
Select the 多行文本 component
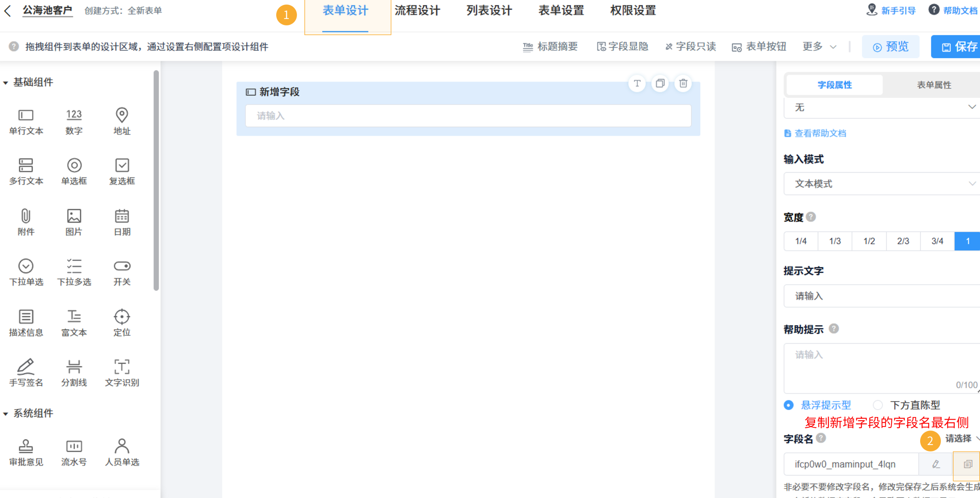click(26, 172)
